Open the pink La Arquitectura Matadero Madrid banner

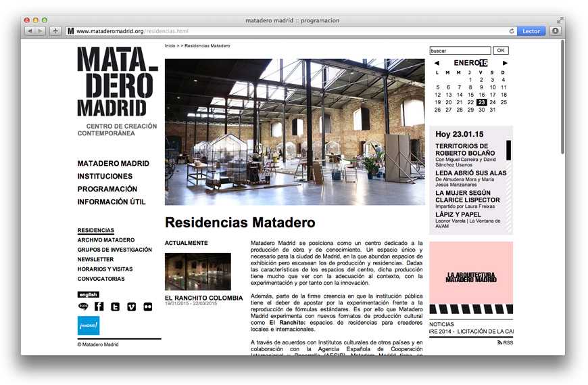471,277
